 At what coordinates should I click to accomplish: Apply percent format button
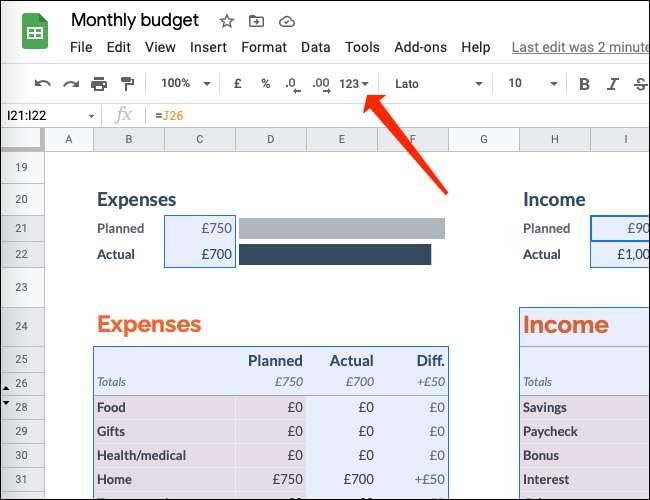pos(265,84)
